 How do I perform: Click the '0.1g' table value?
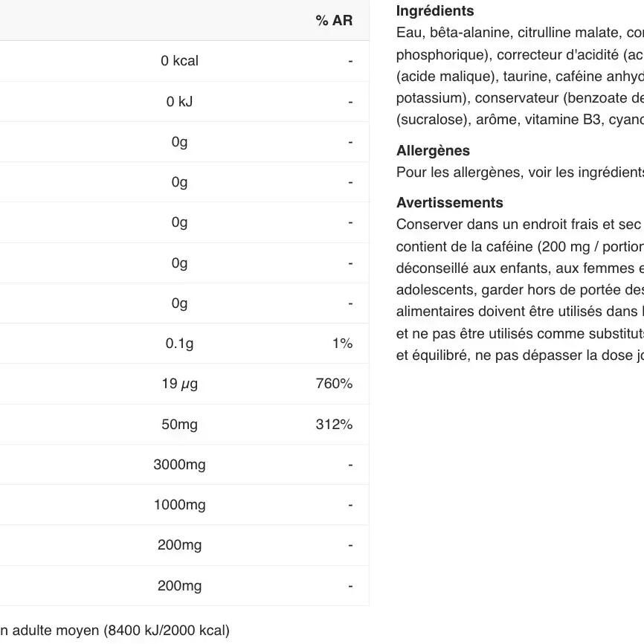tap(179, 344)
